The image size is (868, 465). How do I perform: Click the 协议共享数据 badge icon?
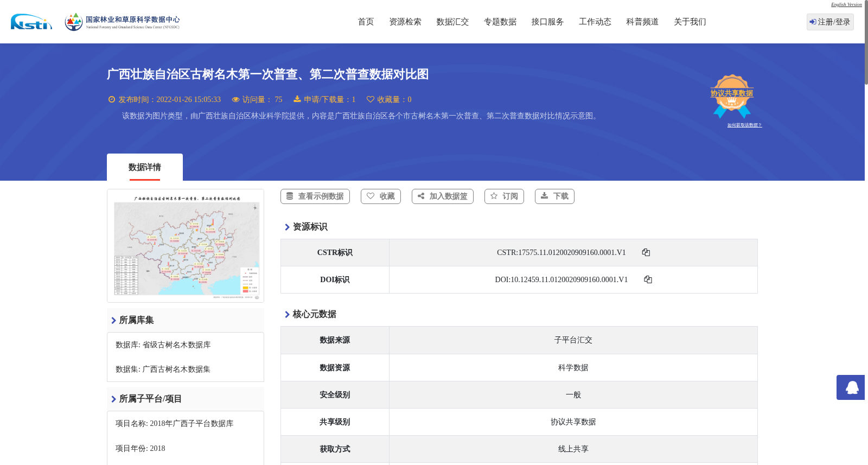pyautogui.click(x=732, y=96)
